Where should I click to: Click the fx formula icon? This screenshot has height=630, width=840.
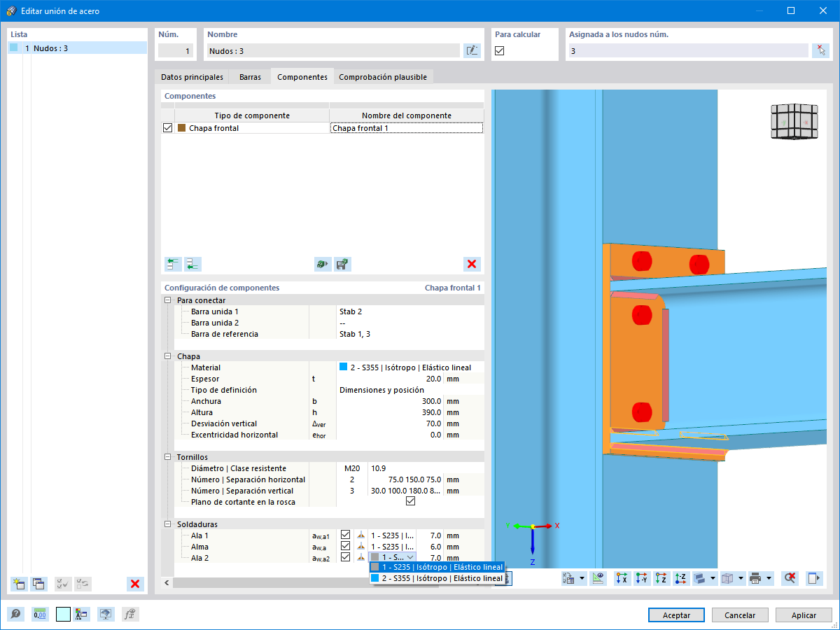[x=129, y=615]
